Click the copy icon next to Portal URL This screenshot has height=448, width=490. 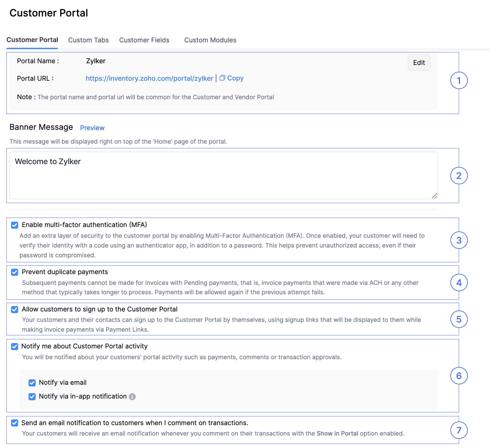point(222,78)
